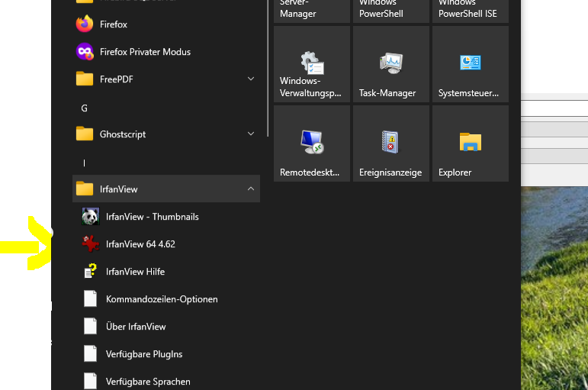Open the Ereignisanzeige tile
Image resolution: width=588 pixels, height=390 pixels.
390,143
